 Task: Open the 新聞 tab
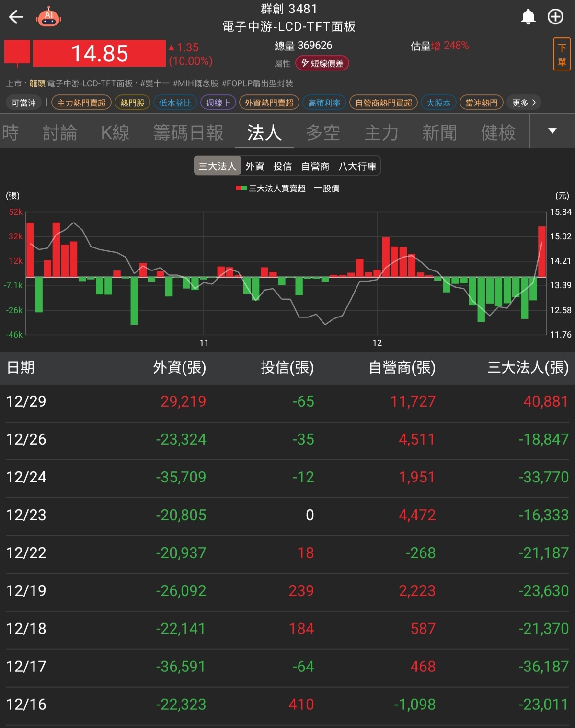439,133
